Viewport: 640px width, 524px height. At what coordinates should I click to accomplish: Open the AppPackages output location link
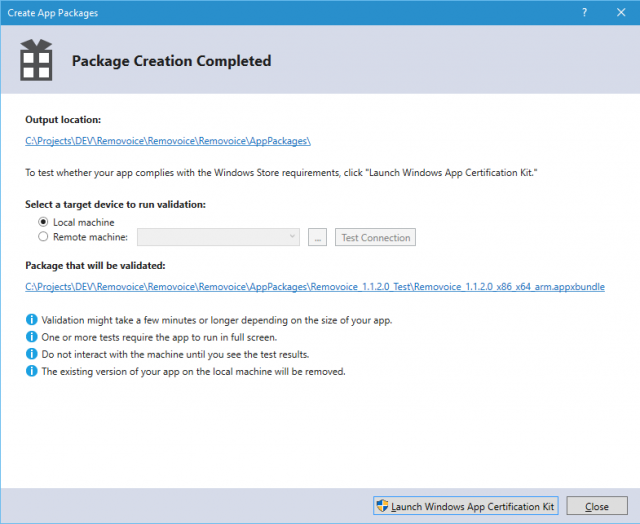(x=168, y=141)
